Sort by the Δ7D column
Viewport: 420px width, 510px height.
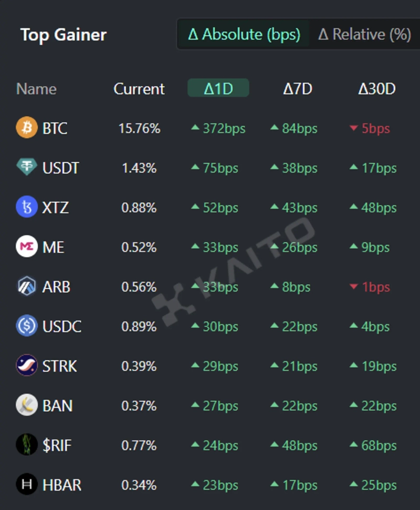coord(298,89)
